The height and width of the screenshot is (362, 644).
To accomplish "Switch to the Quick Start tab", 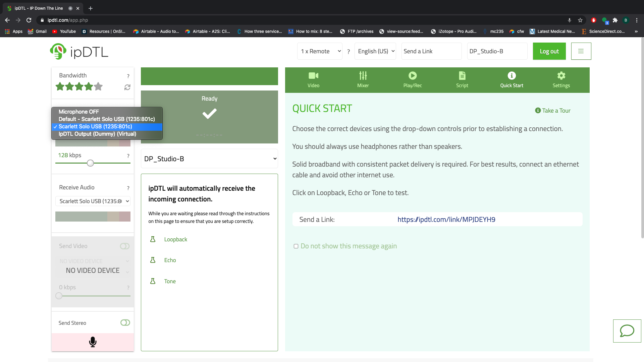I will click(x=512, y=80).
